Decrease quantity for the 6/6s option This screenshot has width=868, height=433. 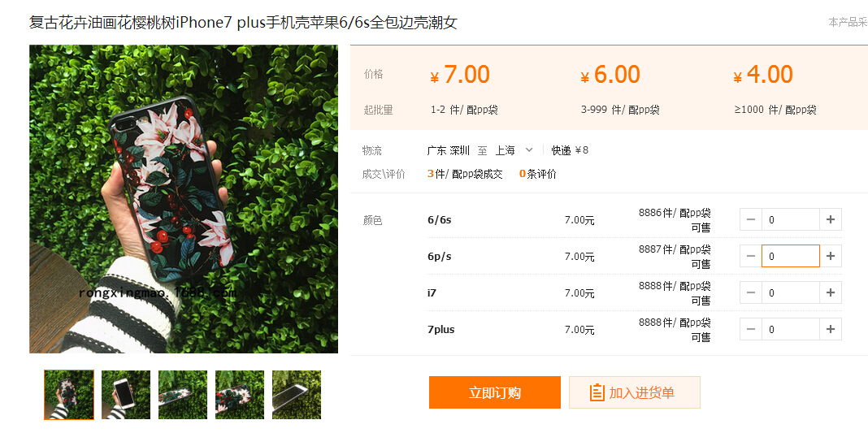[x=751, y=219]
